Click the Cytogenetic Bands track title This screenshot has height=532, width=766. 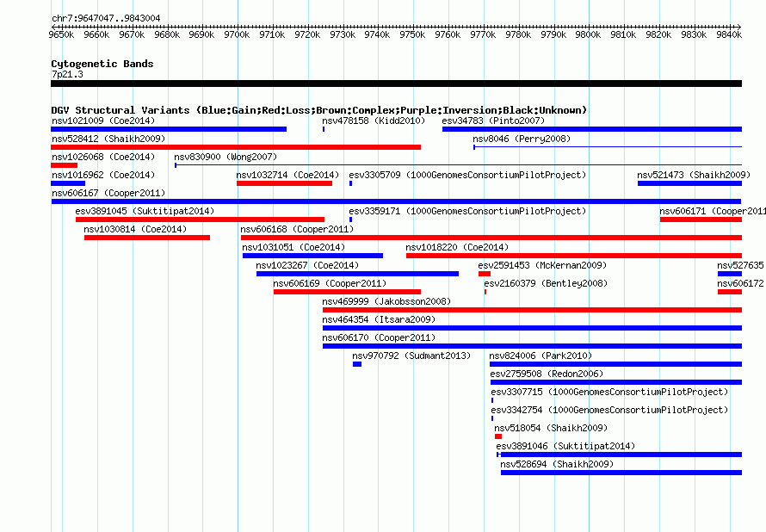(102, 64)
